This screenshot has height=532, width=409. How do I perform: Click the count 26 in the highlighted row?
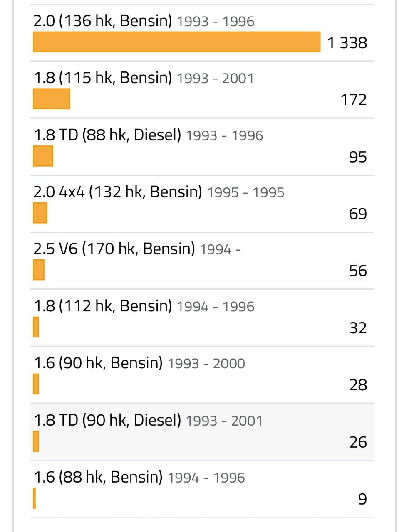pyautogui.click(x=358, y=442)
